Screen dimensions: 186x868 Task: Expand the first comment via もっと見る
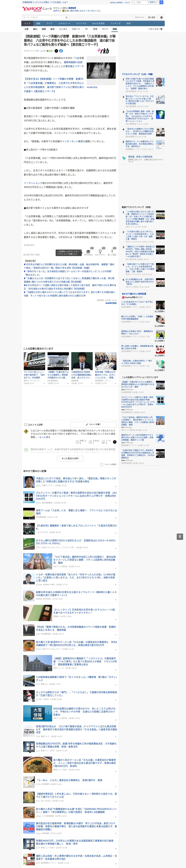(45, 437)
